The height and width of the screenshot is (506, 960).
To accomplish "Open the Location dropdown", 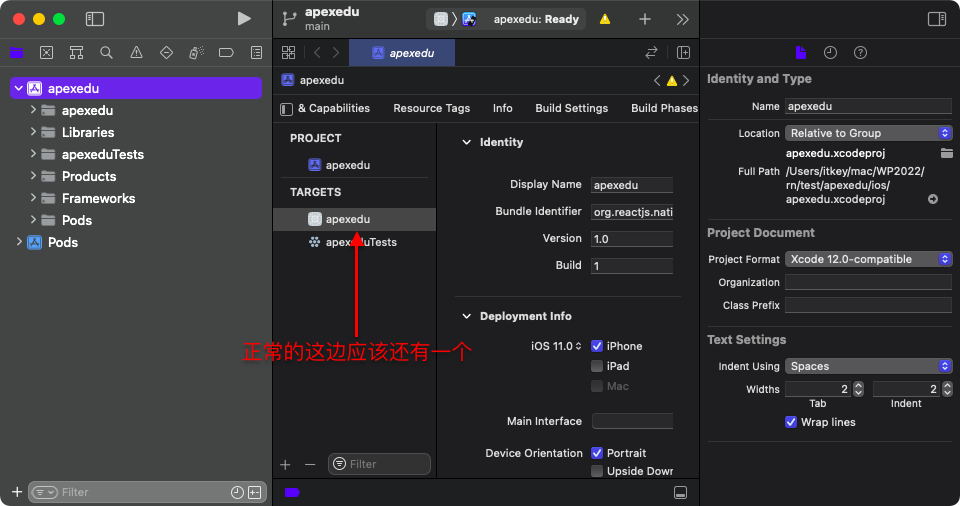I will (868, 133).
